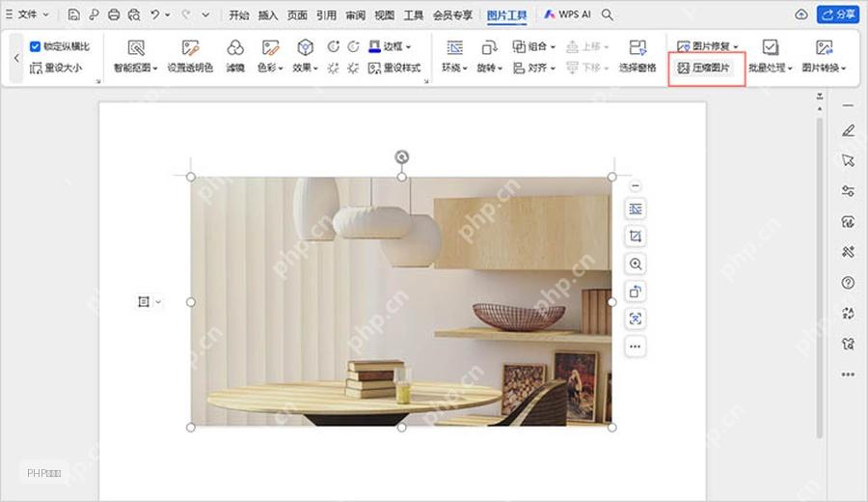Click the search magnifier in the tab bar

coord(608,14)
